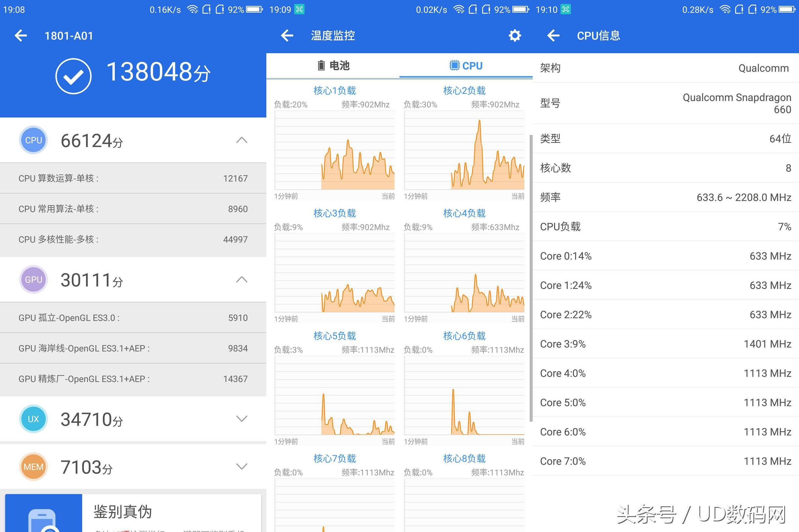Image resolution: width=799 pixels, height=532 pixels.
Task: Select the GPU 海岸线-OpenGL ES3.1+AEP row
Action: (133, 348)
